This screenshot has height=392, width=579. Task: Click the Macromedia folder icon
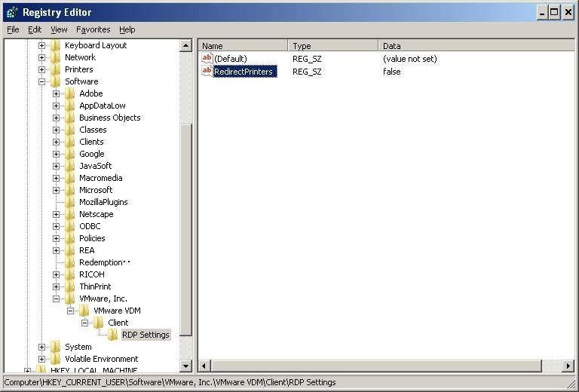click(70, 178)
